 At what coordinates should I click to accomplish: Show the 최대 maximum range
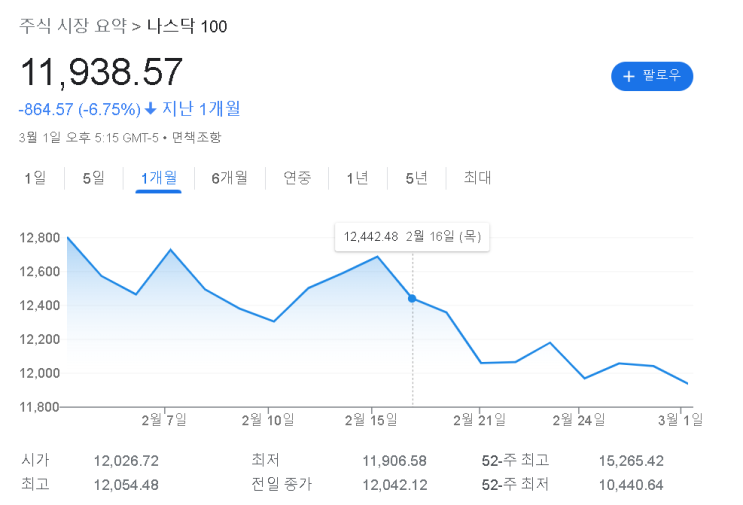click(x=477, y=178)
